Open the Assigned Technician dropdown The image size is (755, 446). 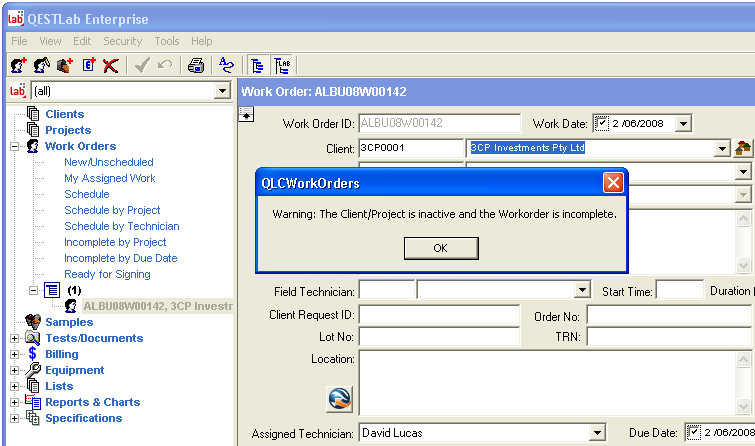(x=597, y=433)
